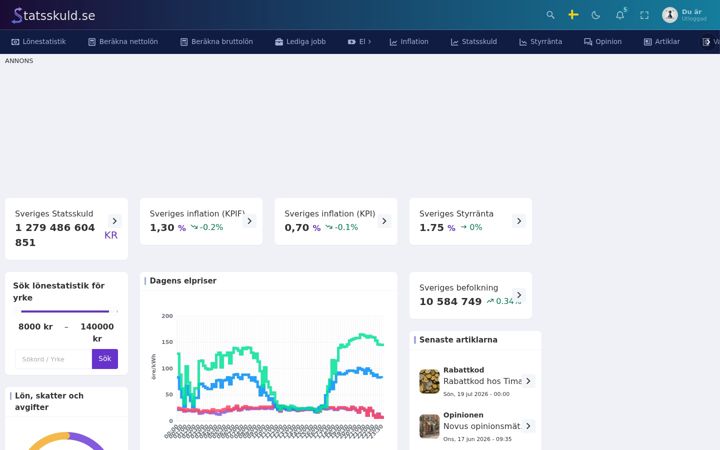This screenshot has width=720, height=450.
Task: Click the KPI 0,70 % value
Action: [x=302, y=228]
